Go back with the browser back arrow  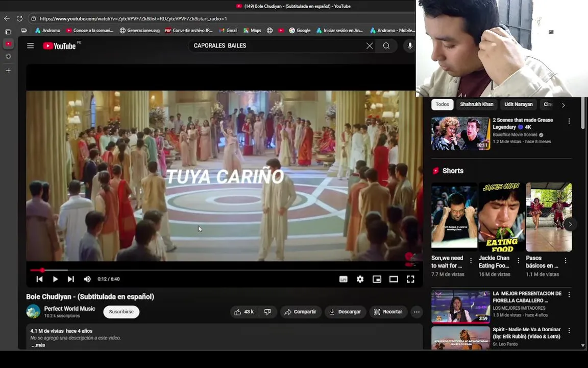click(7, 18)
